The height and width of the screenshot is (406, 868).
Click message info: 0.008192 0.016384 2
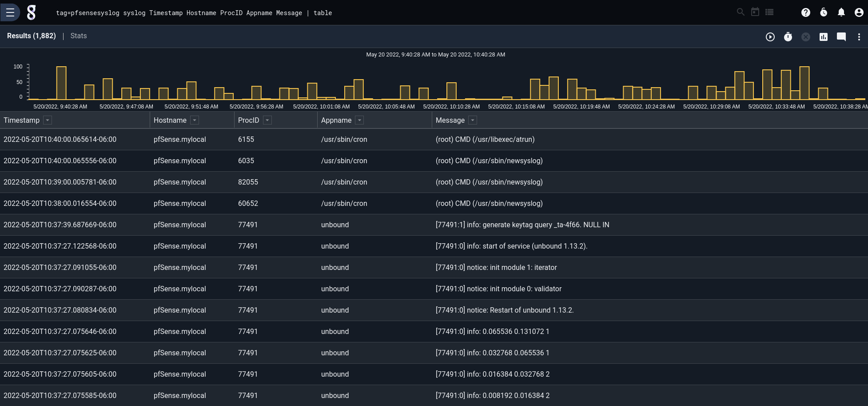493,395
